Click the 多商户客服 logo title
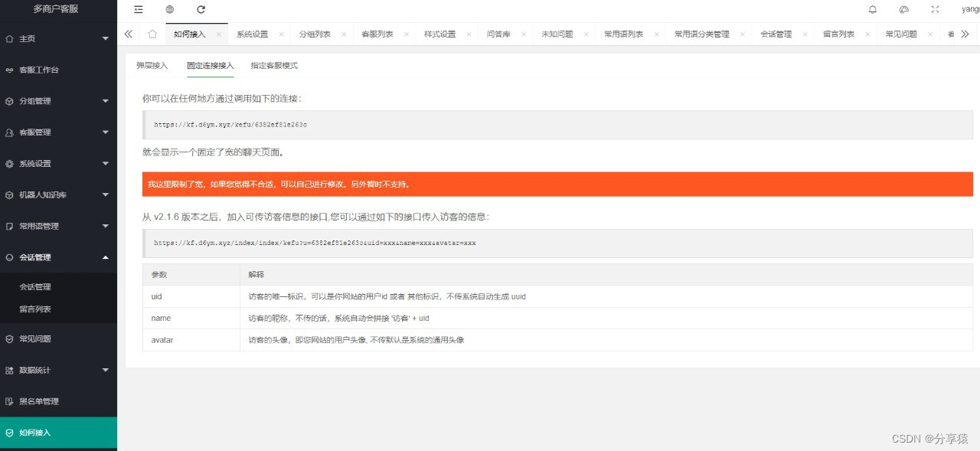 point(56,9)
